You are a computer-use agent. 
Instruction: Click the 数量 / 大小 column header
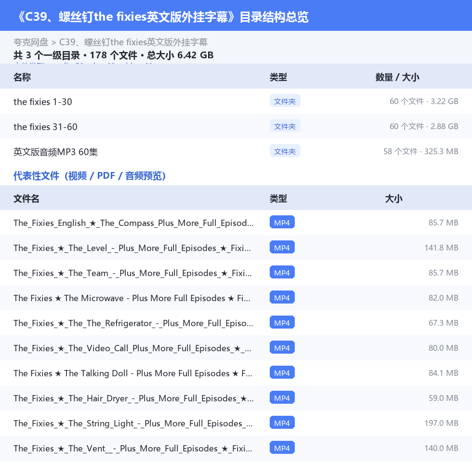pos(397,77)
